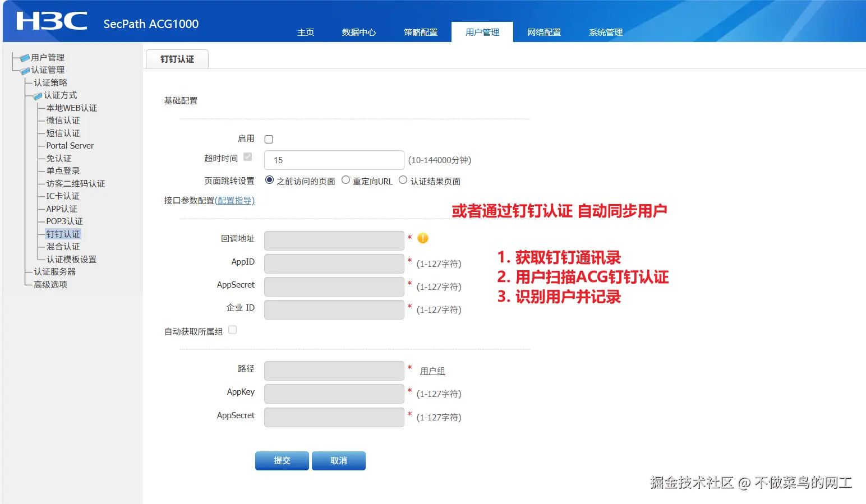Open 认证模板设置 in the tree
866x504 pixels.
71,260
